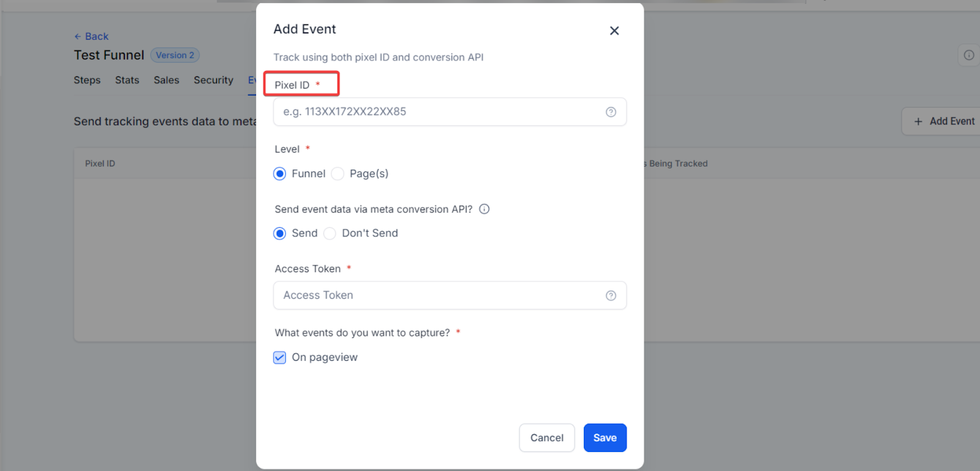The width and height of the screenshot is (980, 471).
Task: Click the Access Token help icon
Action: 611,296
